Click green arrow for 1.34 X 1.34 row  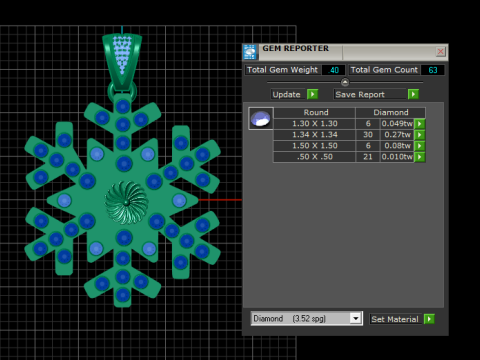(x=420, y=135)
